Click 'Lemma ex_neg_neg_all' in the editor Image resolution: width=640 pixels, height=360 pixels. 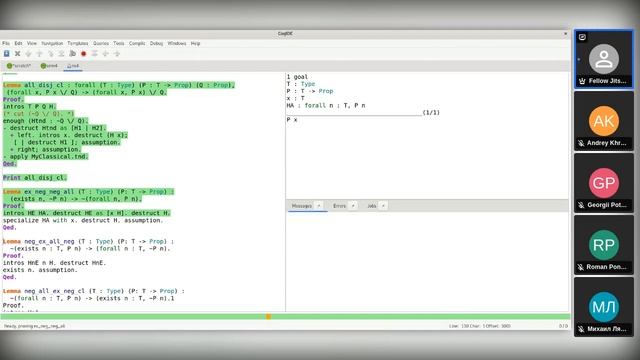point(38,191)
